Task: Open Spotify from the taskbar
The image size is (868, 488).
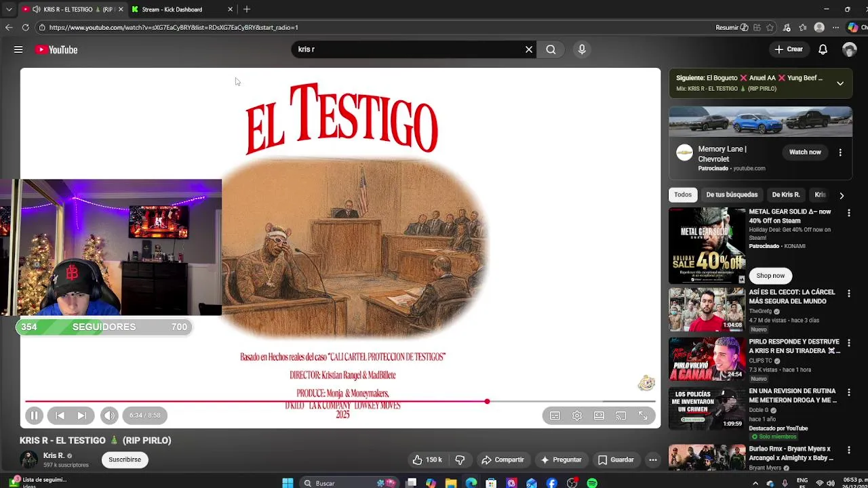Action: [592, 483]
